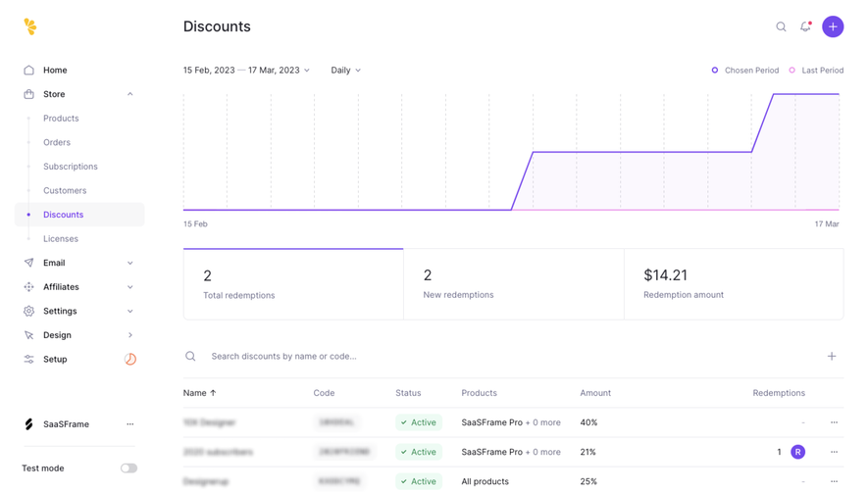
Task: Toggle Last Period legend series
Action: click(x=816, y=71)
